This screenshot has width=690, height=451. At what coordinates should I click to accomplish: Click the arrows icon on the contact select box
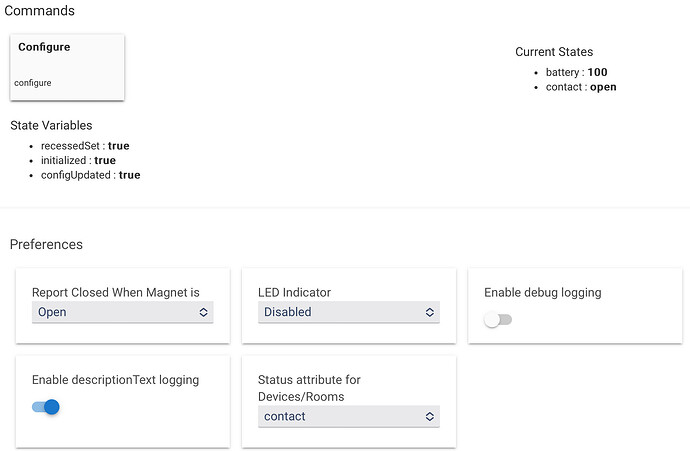(430, 416)
